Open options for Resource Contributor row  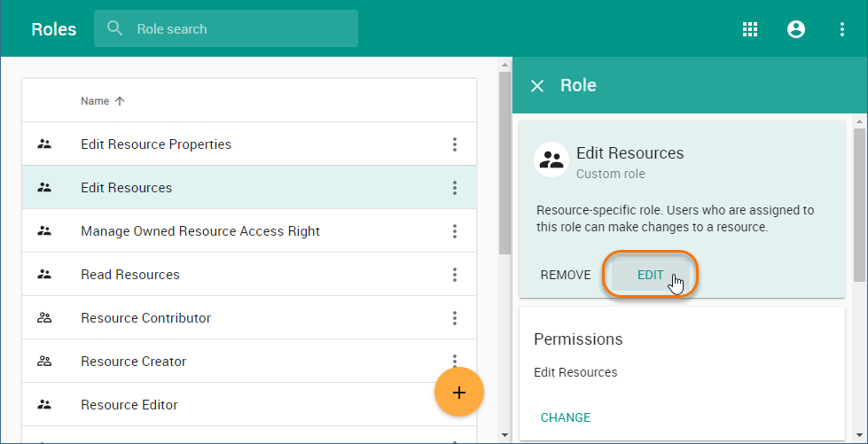pyautogui.click(x=455, y=318)
